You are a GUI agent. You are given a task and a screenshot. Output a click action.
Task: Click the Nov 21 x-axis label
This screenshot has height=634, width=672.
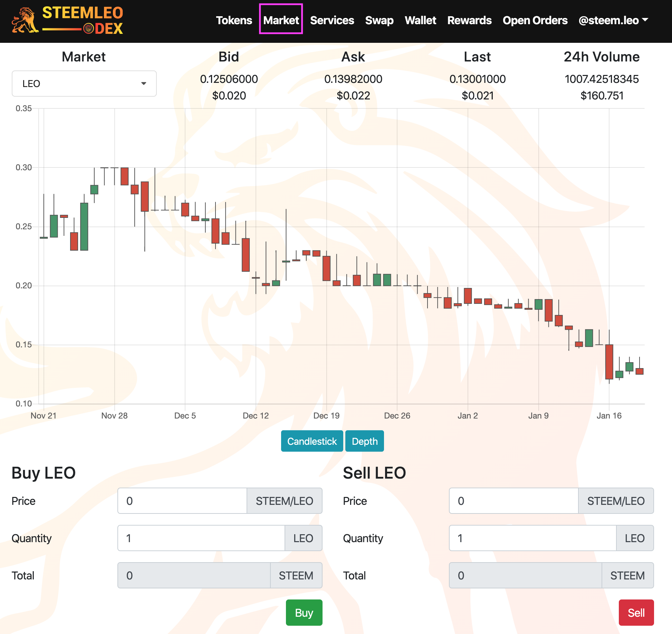point(44,415)
